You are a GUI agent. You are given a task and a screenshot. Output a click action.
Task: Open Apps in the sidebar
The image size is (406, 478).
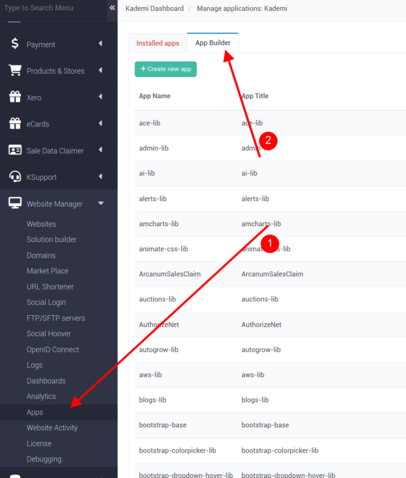(35, 412)
